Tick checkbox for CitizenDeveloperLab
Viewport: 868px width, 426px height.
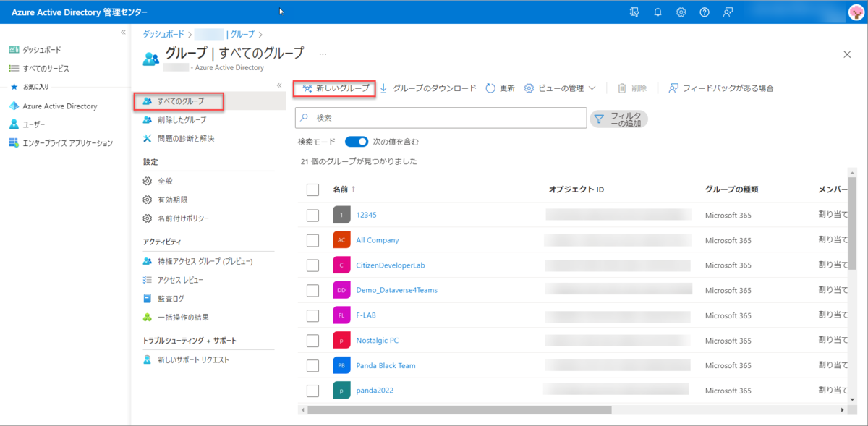click(312, 265)
